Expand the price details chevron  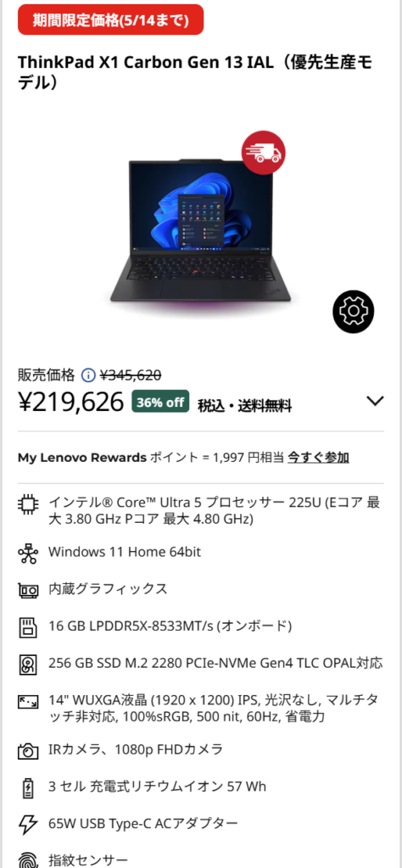pyautogui.click(x=375, y=401)
